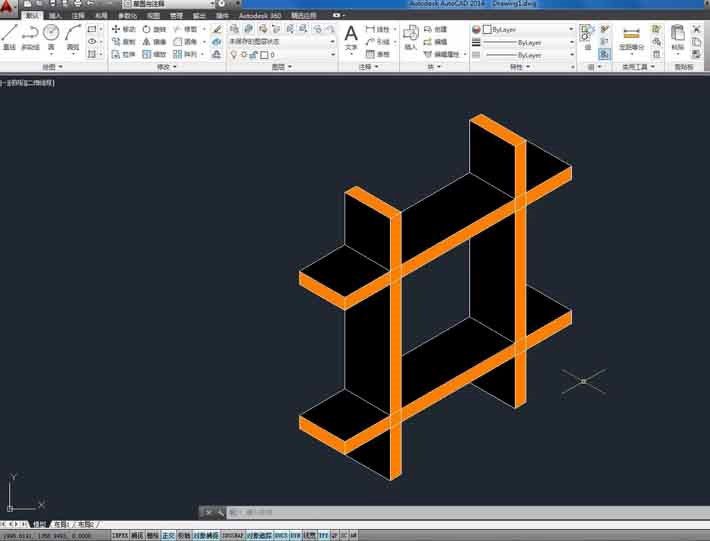Select the Text (文字) tool

(351, 38)
